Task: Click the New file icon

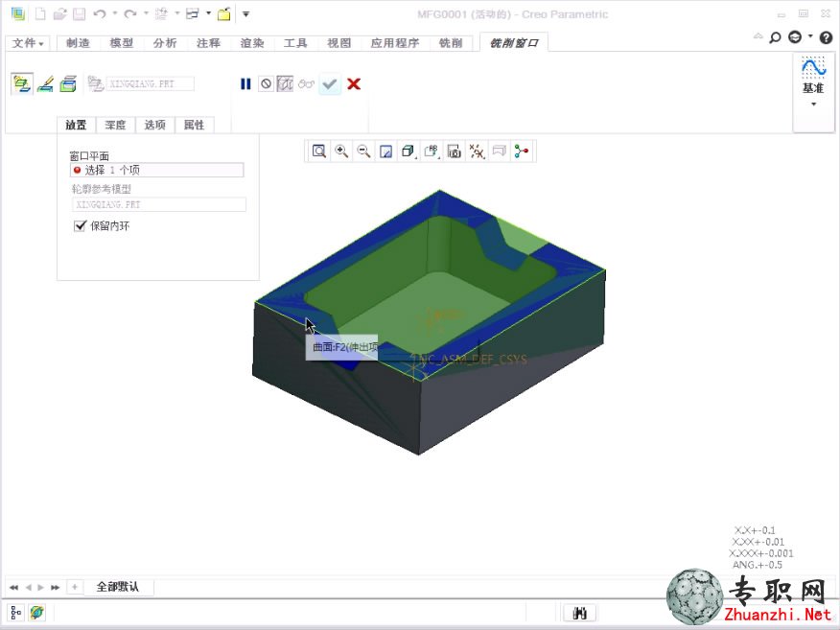Action: pos(40,14)
